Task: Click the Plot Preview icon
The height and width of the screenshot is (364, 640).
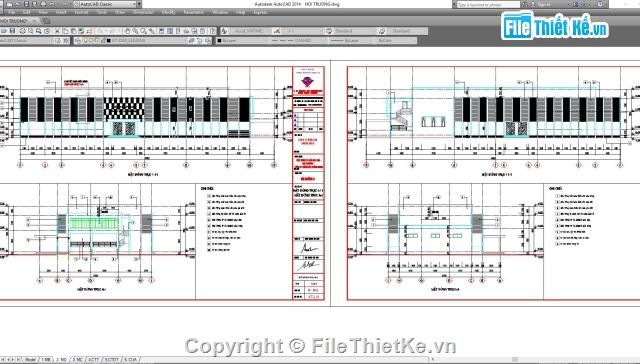Action: click(31, 31)
